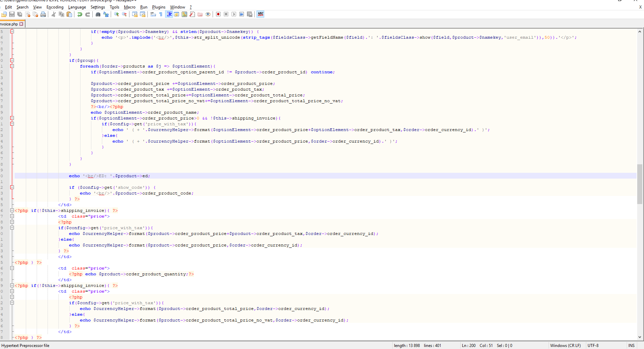Click the Playback macro icon
The height and width of the screenshot is (349, 644).
click(234, 14)
